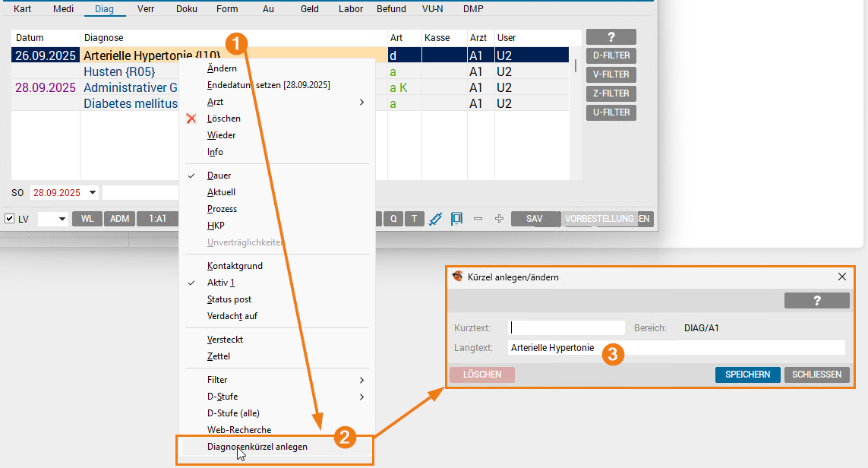The height and width of the screenshot is (468, 868).
Task: Click the syringe vaccination icon
Action: point(436,219)
